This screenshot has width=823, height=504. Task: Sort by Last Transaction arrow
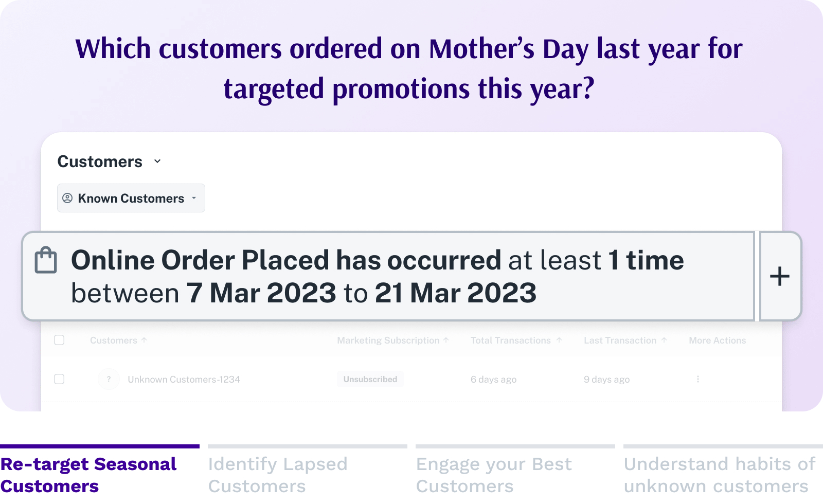(664, 340)
